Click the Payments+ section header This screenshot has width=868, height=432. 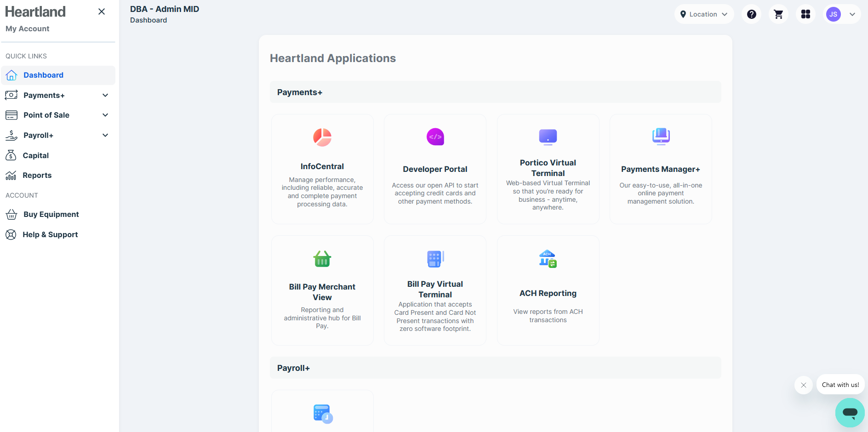pyautogui.click(x=495, y=92)
